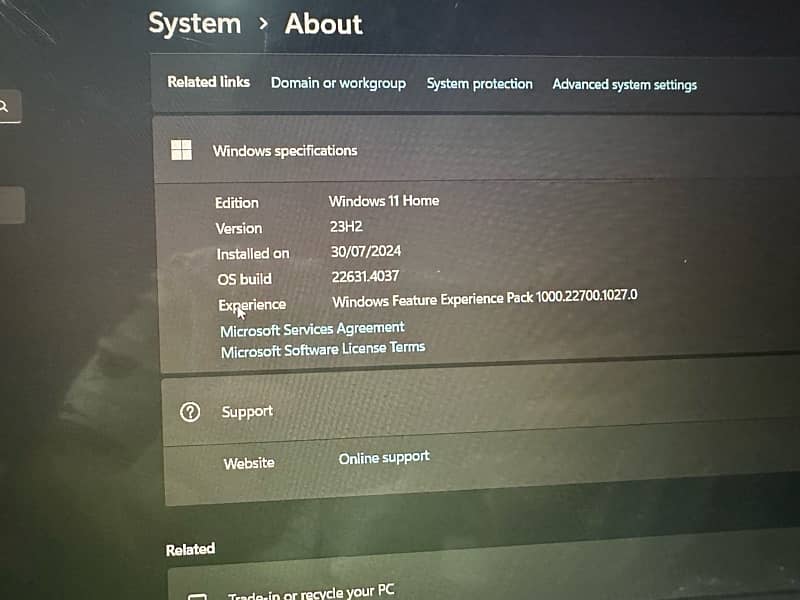This screenshot has width=800, height=600.
Task: Select the highlighted item in the left sidebar
Action: 12,205
